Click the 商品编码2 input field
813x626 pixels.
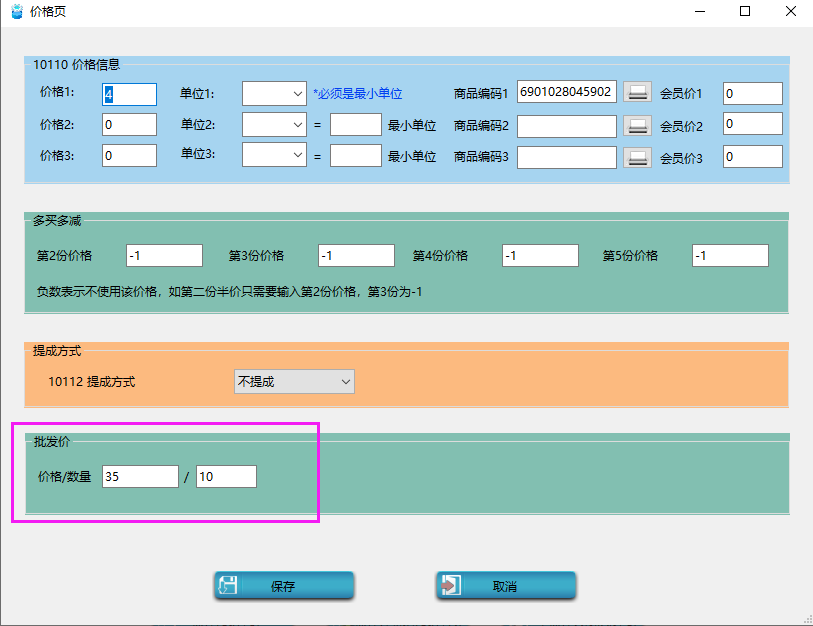[567, 126]
